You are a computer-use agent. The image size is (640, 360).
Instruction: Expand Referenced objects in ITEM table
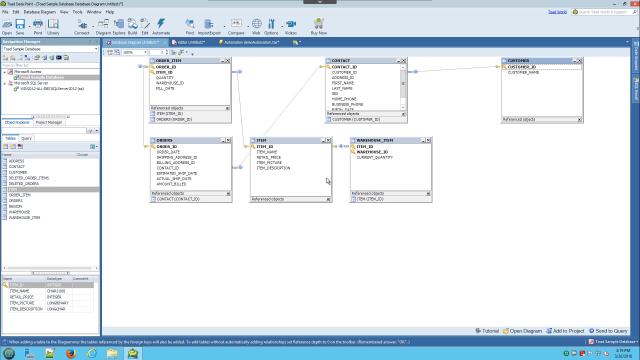pyautogui.click(x=328, y=199)
